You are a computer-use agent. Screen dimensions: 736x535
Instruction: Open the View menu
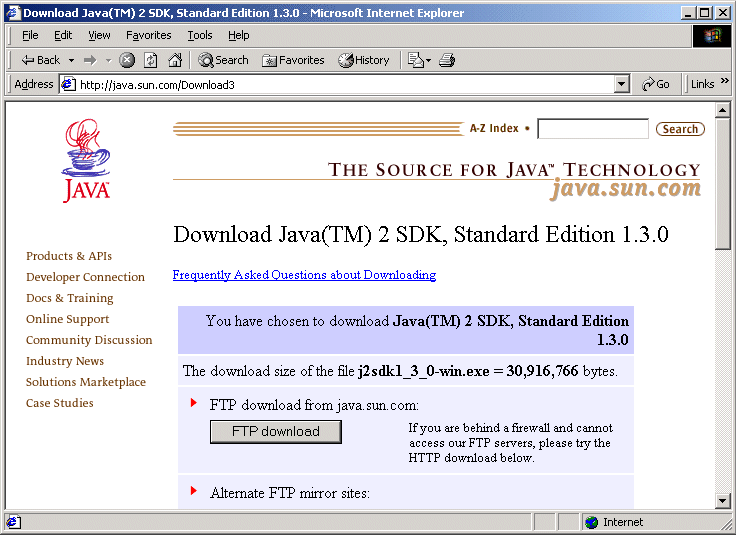[x=99, y=35]
